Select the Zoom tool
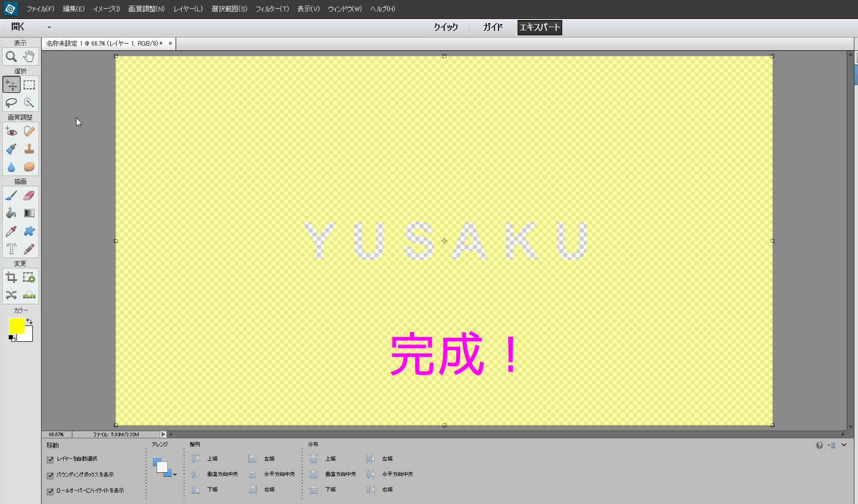The height and width of the screenshot is (504, 858). (11, 57)
